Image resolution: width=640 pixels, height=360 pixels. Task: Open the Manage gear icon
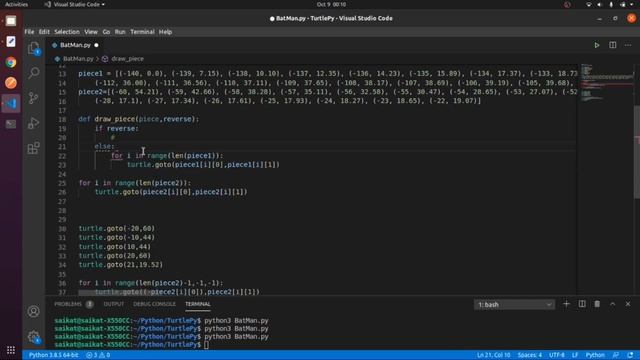pyautogui.click(x=33, y=337)
